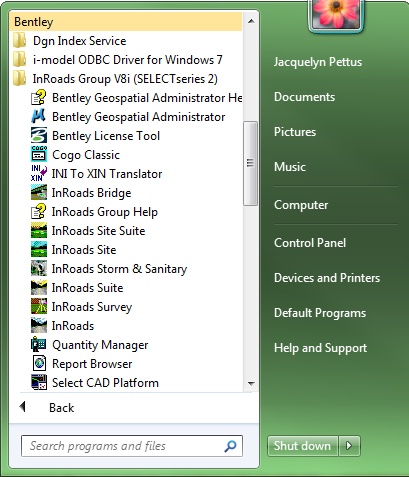This screenshot has height=477, width=409.
Task: Open InRoads Storm & Sanitary icon
Action: tap(39, 269)
